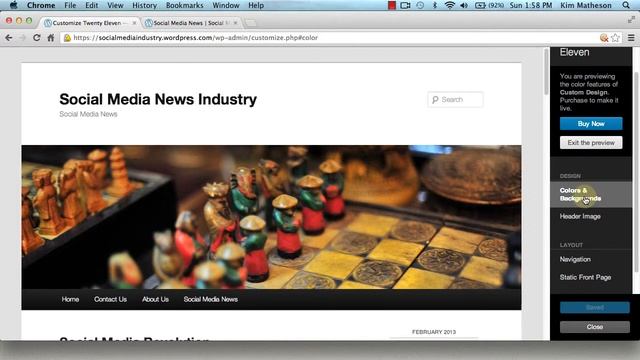Reload the current page
The image size is (640, 360).
[36, 38]
